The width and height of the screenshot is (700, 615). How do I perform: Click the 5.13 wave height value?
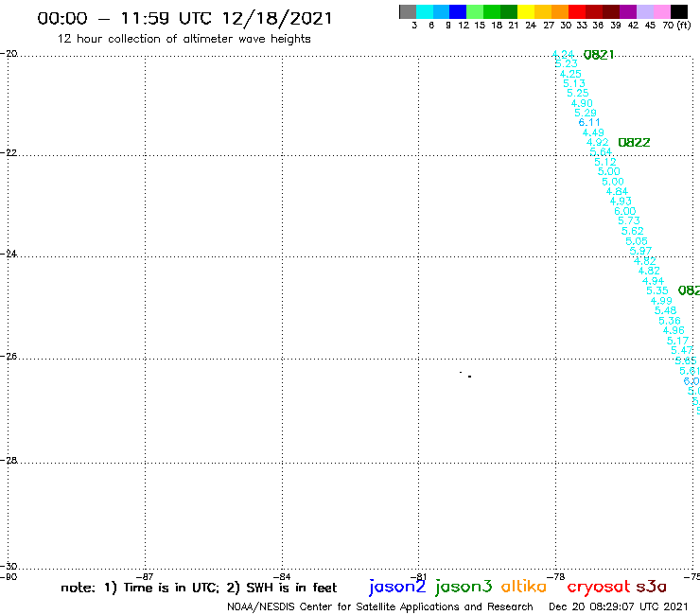574,83
